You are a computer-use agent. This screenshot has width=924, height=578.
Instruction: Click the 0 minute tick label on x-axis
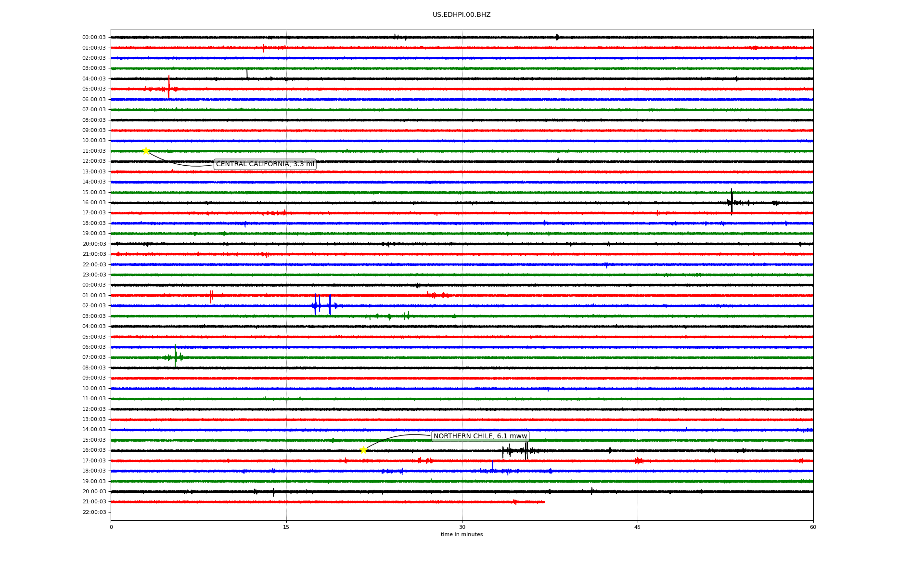coord(111,527)
